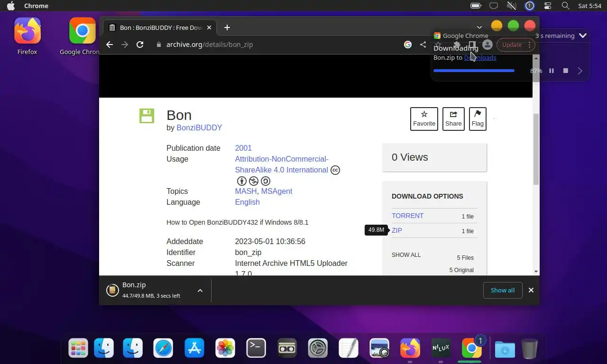Click SHOW ALL in download options

pyautogui.click(x=406, y=255)
